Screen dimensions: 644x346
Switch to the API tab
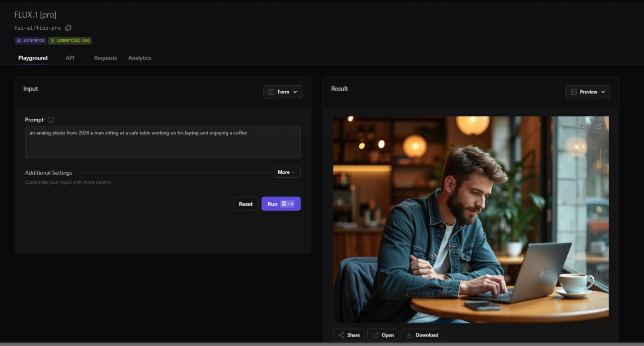coord(70,58)
